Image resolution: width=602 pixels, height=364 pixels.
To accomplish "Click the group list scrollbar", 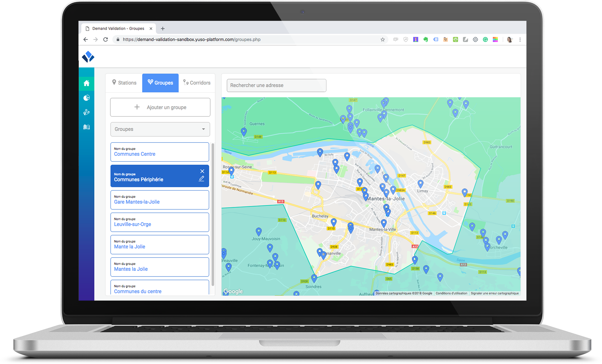I will click(213, 215).
